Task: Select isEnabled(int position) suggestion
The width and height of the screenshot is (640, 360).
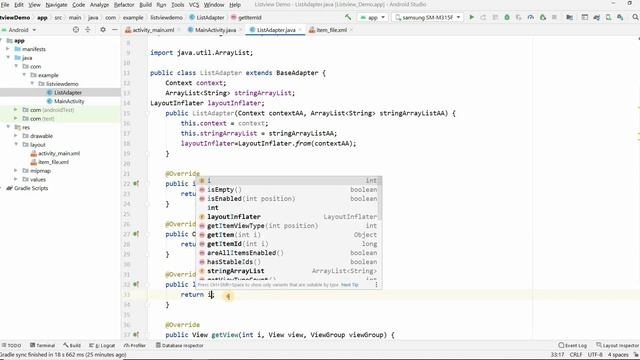Action: pos(289,198)
